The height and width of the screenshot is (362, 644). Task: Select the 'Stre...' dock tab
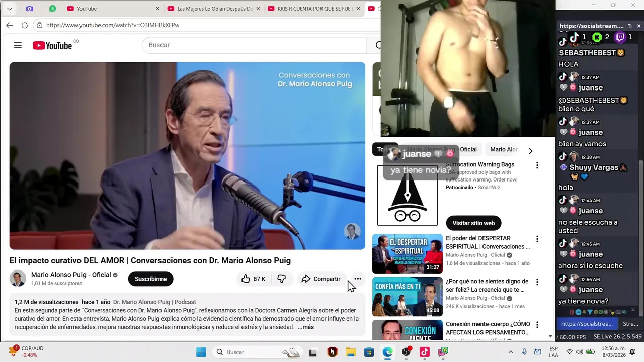[630, 324]
